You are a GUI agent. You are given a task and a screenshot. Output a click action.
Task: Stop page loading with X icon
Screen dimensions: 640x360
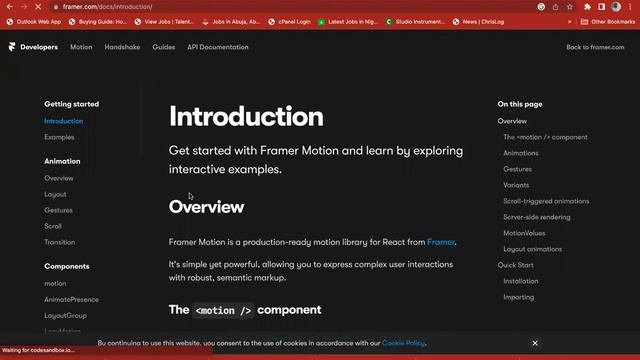[x=38, y=7]
